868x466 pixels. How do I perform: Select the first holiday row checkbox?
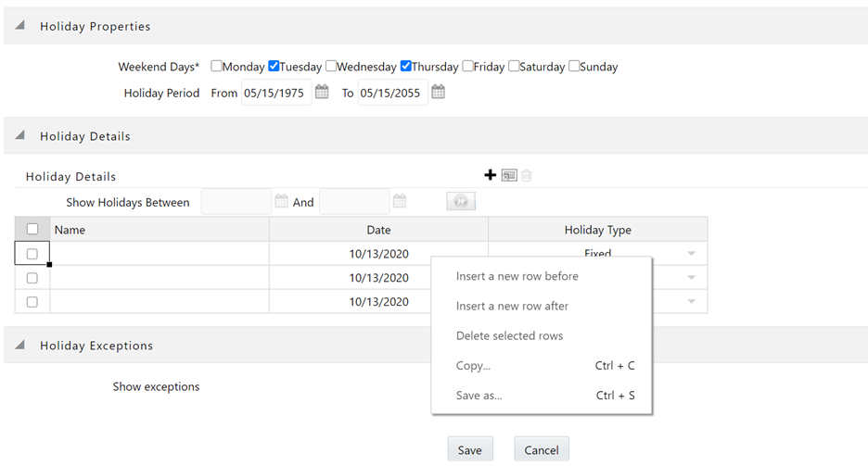[x=32, y=254]
